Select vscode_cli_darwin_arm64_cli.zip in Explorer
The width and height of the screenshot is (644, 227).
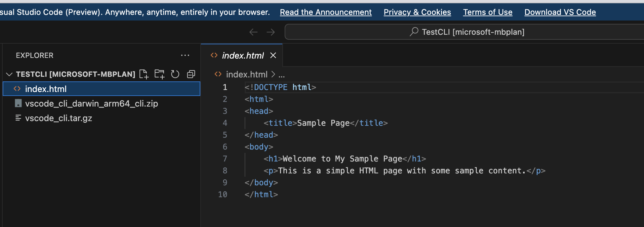tap(91, 104)
